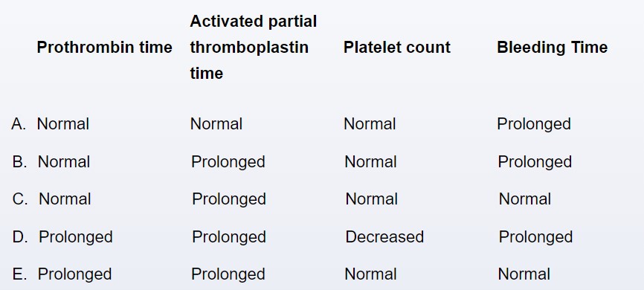
Task: Click row A Prothrombin time value Normal
Action: [63, 124]
